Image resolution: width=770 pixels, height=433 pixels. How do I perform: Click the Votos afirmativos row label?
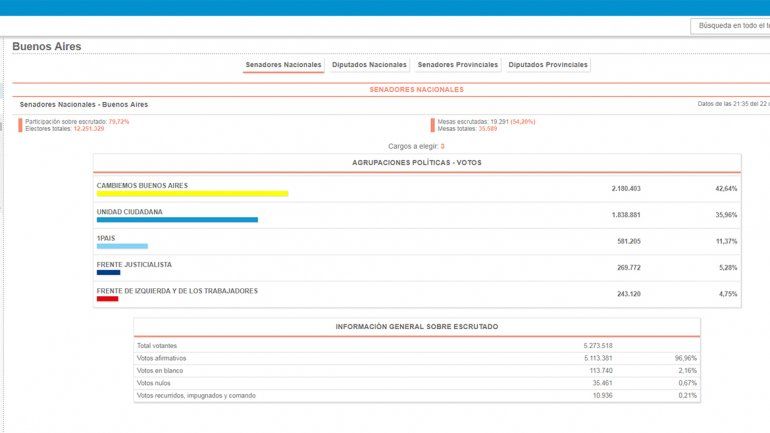(162, 358)
